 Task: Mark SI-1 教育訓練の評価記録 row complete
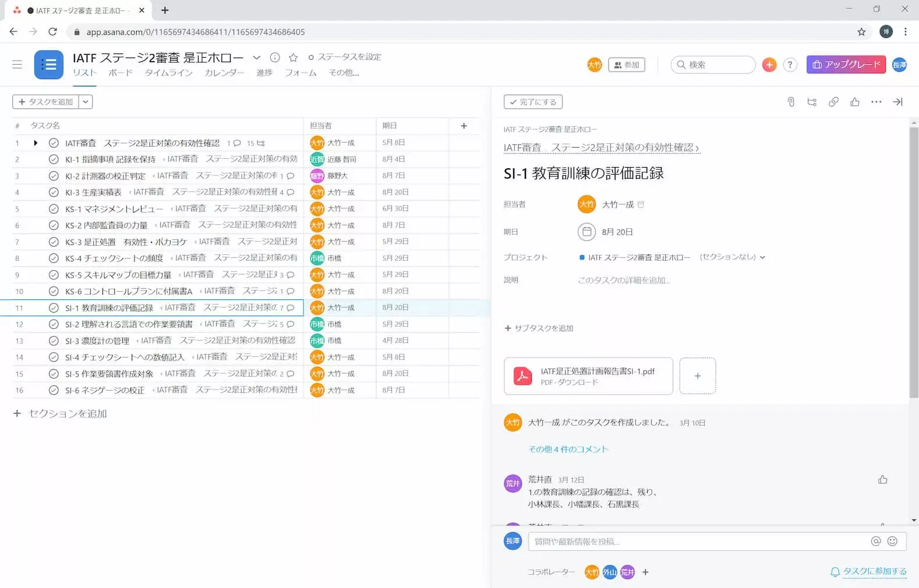pos(54,308)
